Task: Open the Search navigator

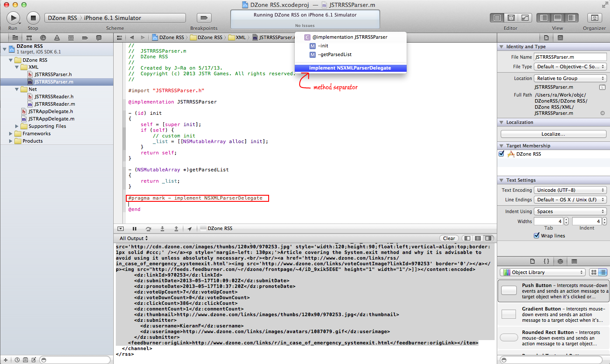Action: [x=43, y=38]
